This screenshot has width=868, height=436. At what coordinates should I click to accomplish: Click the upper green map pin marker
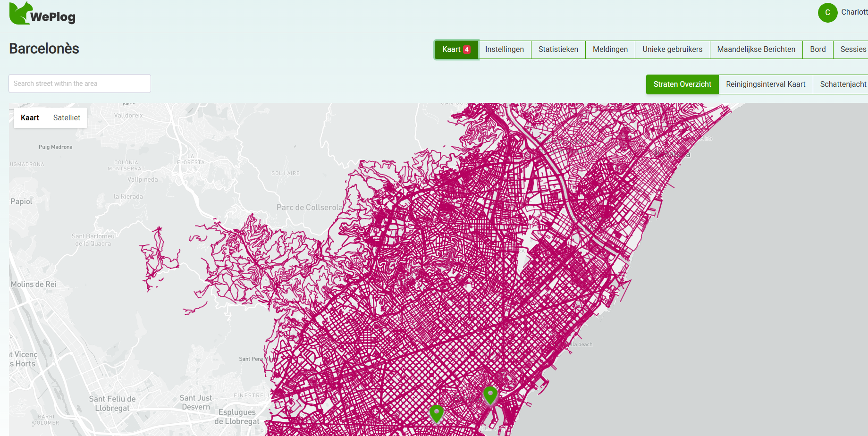[x=490, y=394]
